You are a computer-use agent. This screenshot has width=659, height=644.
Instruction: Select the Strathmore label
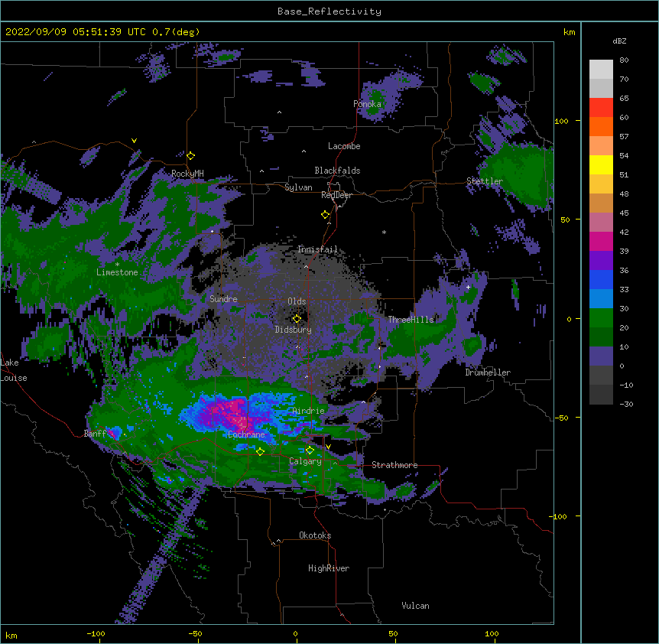[x=394, y=465]
